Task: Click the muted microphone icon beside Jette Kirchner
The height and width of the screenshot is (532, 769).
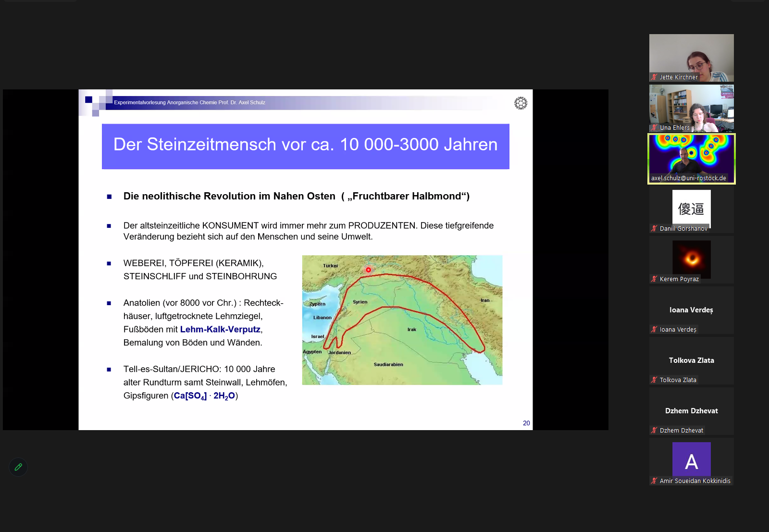Action: pyautogui.click(x=654, y=77)
